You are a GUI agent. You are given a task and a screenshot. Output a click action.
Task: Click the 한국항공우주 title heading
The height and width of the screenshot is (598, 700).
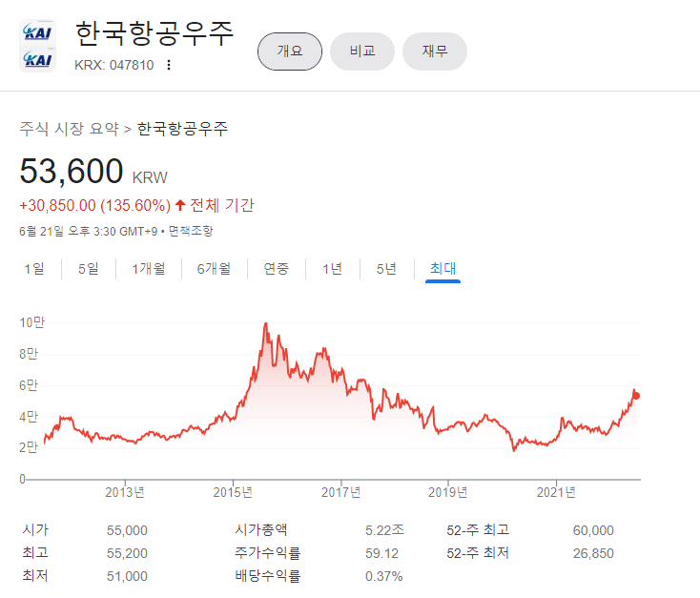click(154, 34)
